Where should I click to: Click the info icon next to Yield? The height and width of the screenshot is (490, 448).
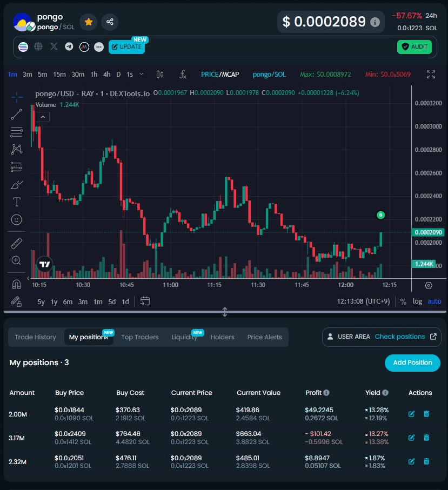coord(385,393)
